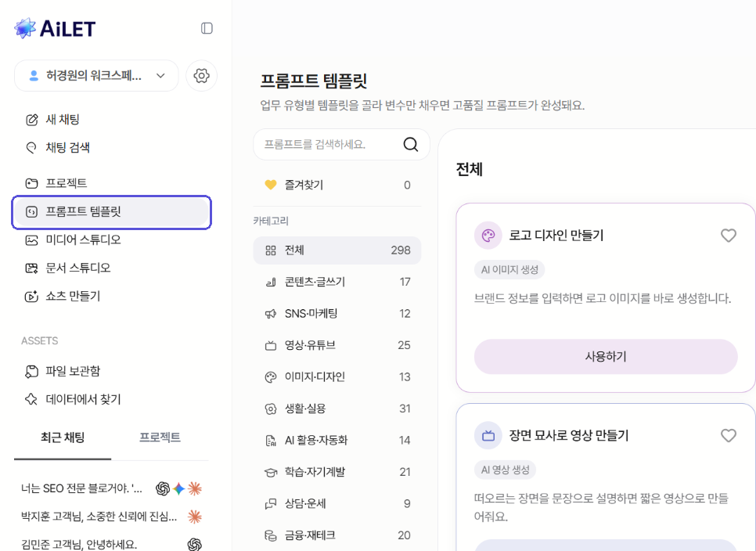Open the 허경원의 워크스페이스 dropdown

pyautogui.click(x=96, y=76)
